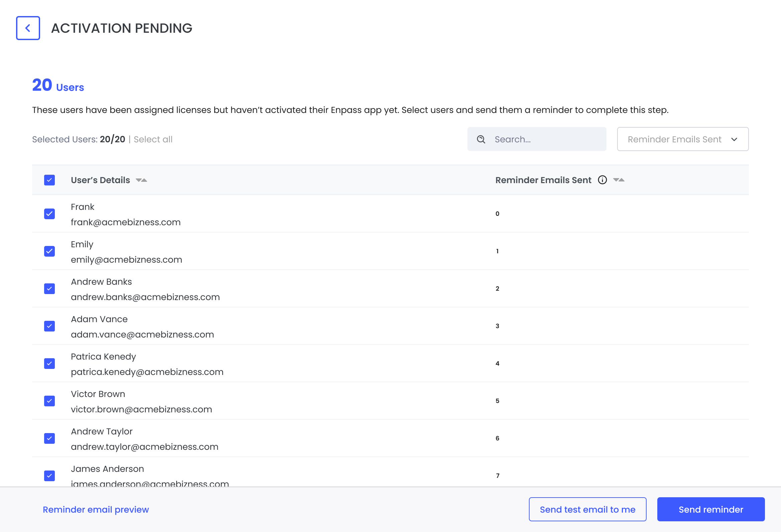Image resolution: width=781 pixels, height=532 pixels.
Task: Click the info icon beside Reminder Emails Sent
Action: (x=602, y=180)
